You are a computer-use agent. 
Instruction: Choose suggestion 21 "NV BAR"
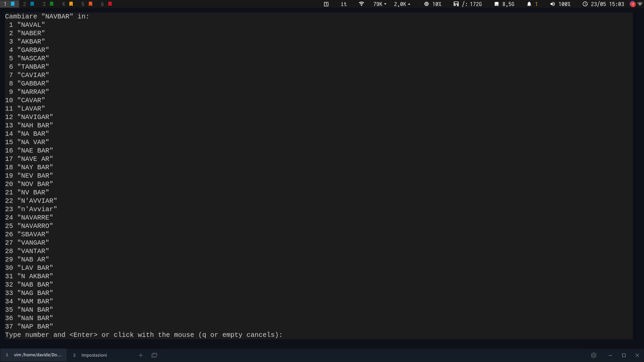(x=27, y=192)
